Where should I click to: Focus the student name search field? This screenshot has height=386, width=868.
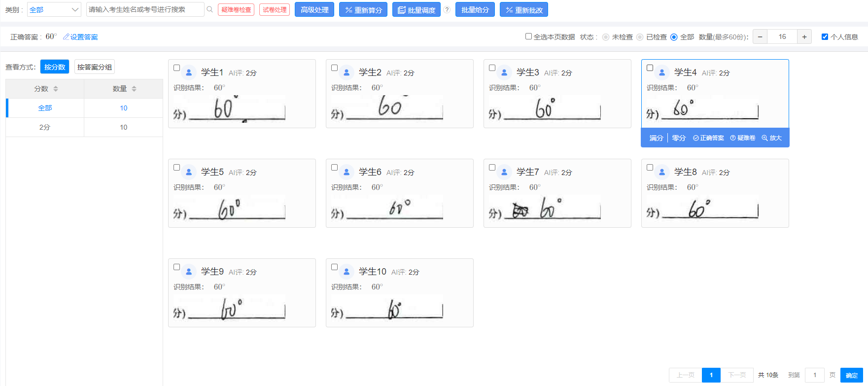(x=145, y=9)
